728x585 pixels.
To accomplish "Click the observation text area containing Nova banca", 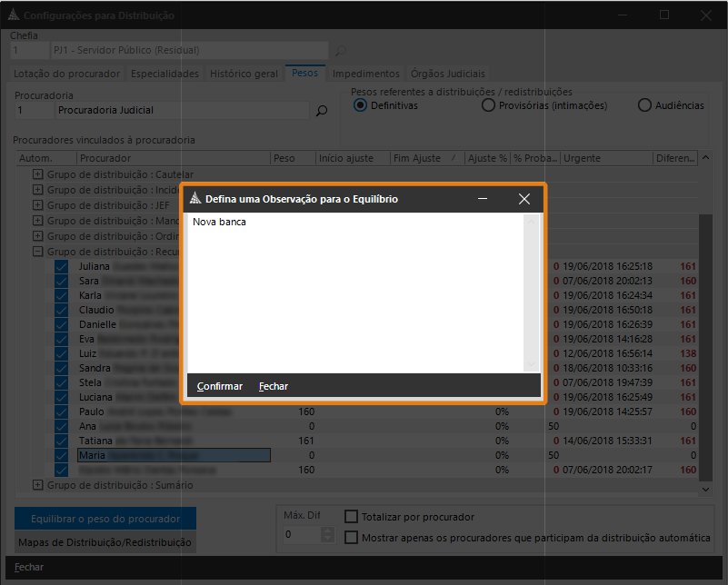I will coord(354,291).
